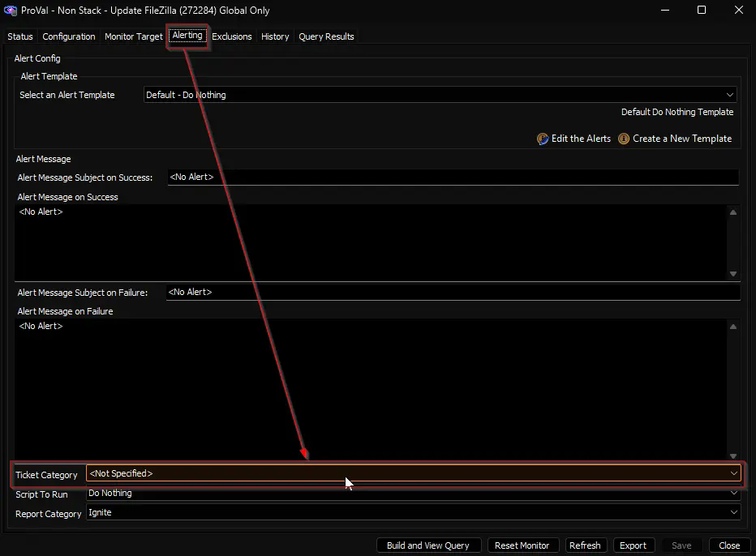Screen dimensions: 756x556
Task: Expand the Select an Alert Template dropdown
Action: click(x=440, y=95)
